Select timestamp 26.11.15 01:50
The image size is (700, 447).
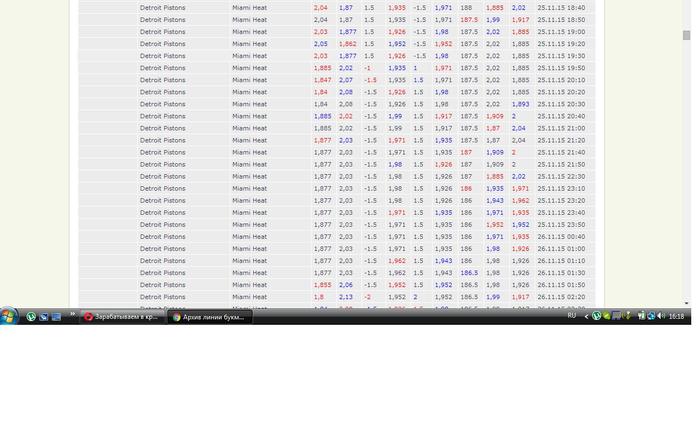[561, 285]
